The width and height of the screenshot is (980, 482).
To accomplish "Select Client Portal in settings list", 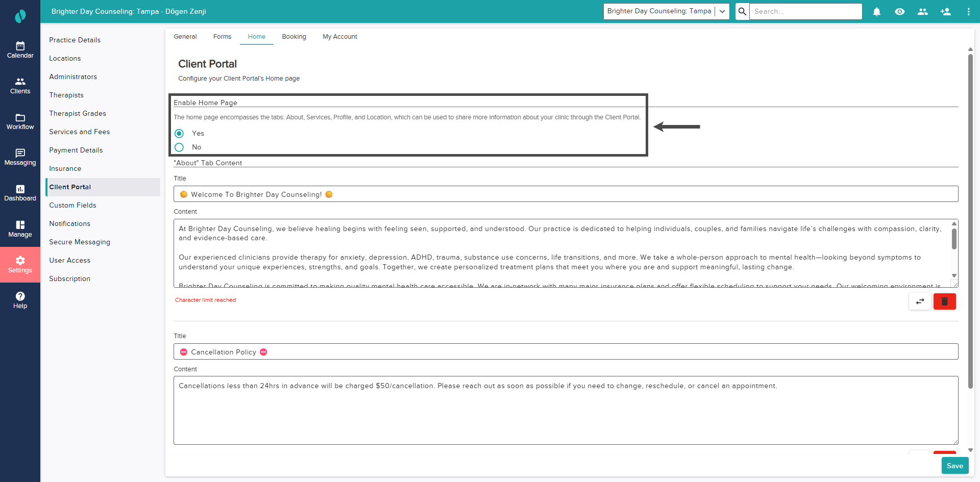I will click(x=103, y=187).
